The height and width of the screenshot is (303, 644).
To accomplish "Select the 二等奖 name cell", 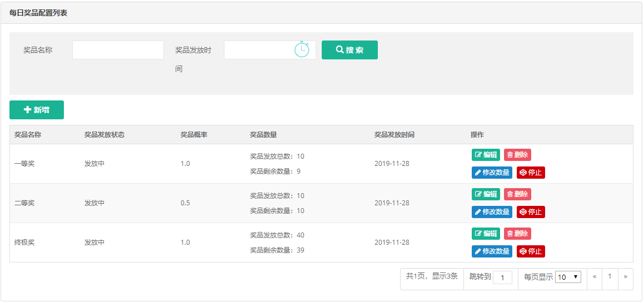I will [24, 203].
